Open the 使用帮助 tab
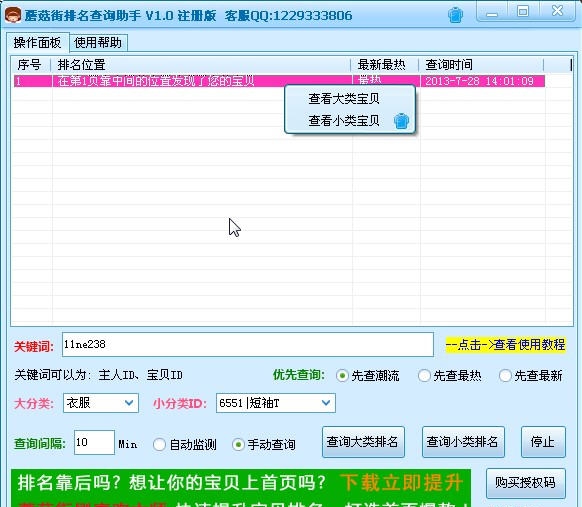 pyautogui.click(x=98, y=43)
